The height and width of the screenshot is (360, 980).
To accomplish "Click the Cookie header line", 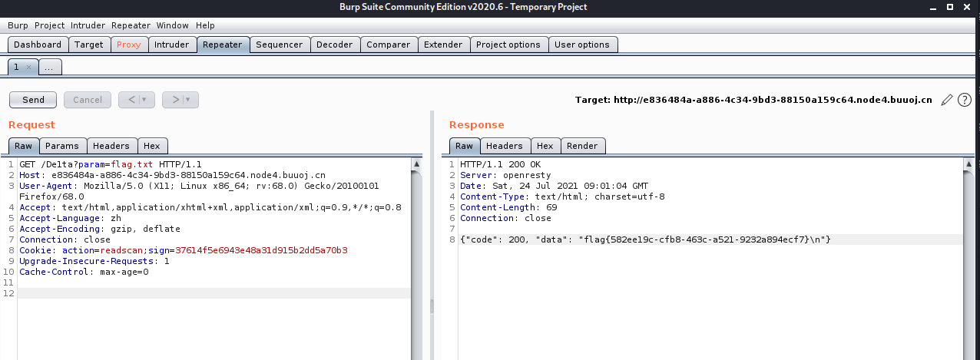I will [184, 250].
